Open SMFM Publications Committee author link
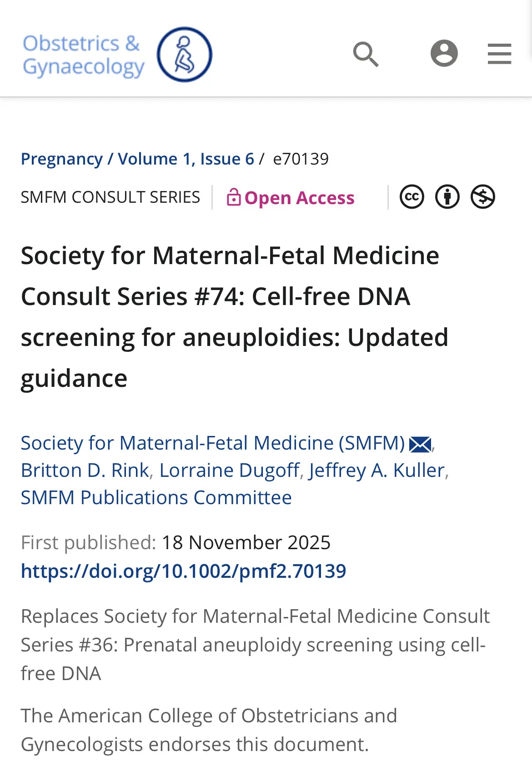Image resolution: width=532 pixels, height=766 pixels. point(156,497)
